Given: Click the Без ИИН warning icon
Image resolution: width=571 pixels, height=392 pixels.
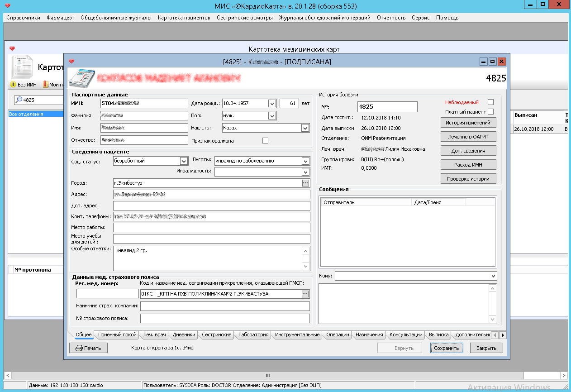Looking at the screenshot, I should point(13,85).
